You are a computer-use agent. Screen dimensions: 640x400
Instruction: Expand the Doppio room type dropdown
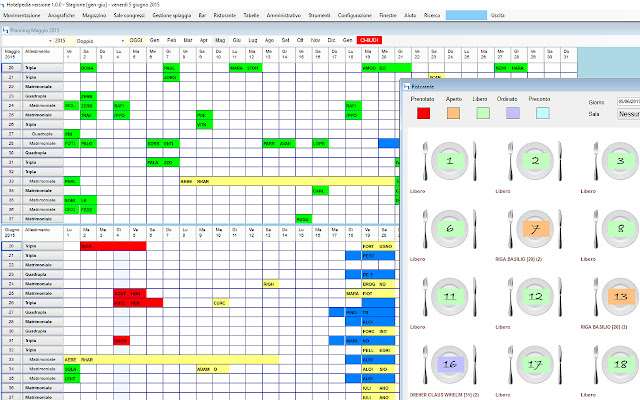[x=100, y=40]
